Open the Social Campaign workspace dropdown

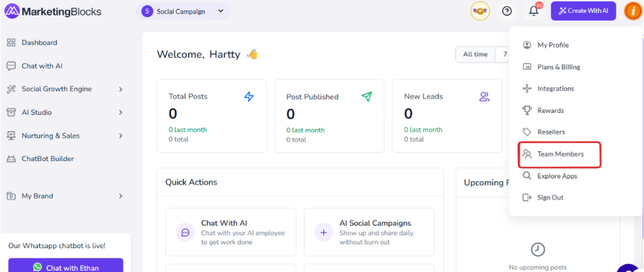coord(183,12)
